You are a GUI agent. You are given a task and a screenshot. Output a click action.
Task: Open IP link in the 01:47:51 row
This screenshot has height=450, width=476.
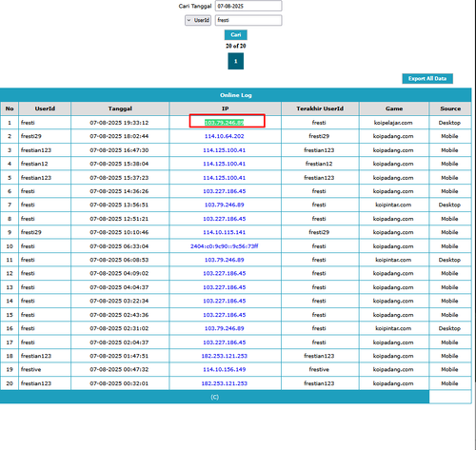pos(225,356)
